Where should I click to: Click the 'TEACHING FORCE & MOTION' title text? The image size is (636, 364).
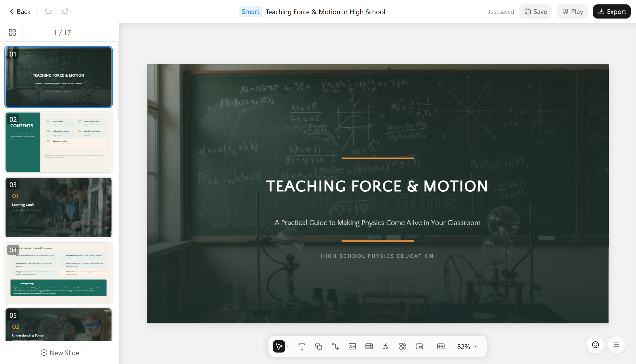(x=377, y=186)
